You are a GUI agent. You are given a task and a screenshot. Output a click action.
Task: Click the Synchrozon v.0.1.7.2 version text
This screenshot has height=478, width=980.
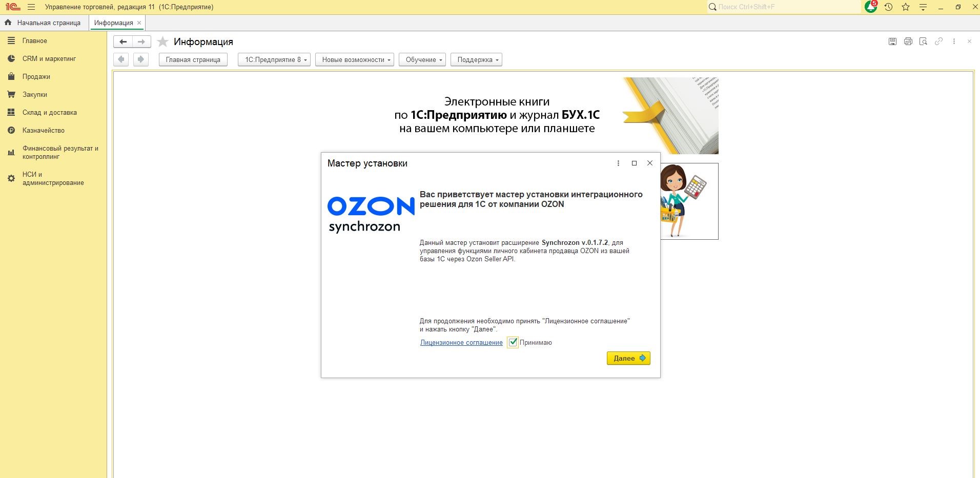coord(575,243)
